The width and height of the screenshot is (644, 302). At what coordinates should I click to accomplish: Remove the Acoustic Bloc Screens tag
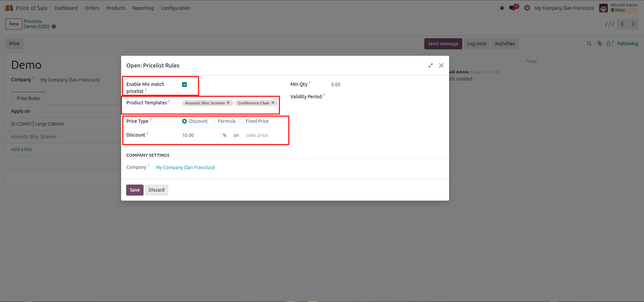pyautogui.click(x=228, y=103)
